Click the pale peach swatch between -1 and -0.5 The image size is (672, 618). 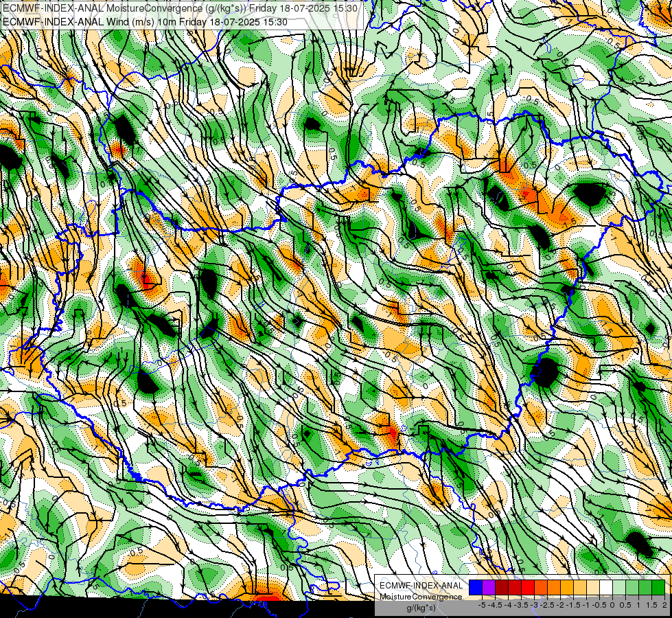point(593,587)
